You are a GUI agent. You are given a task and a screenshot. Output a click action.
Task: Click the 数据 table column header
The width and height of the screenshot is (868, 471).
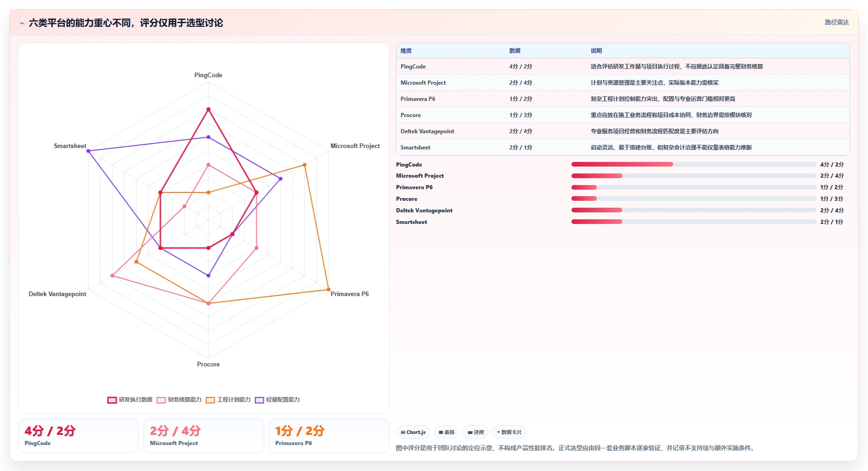(x=515, y=51)
